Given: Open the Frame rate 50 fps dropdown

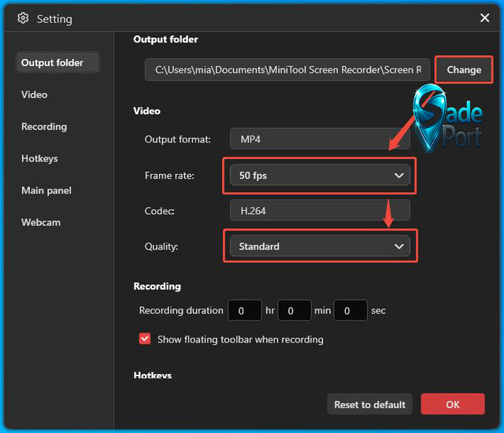Looking at the screenshot, I should pos(320,176).
